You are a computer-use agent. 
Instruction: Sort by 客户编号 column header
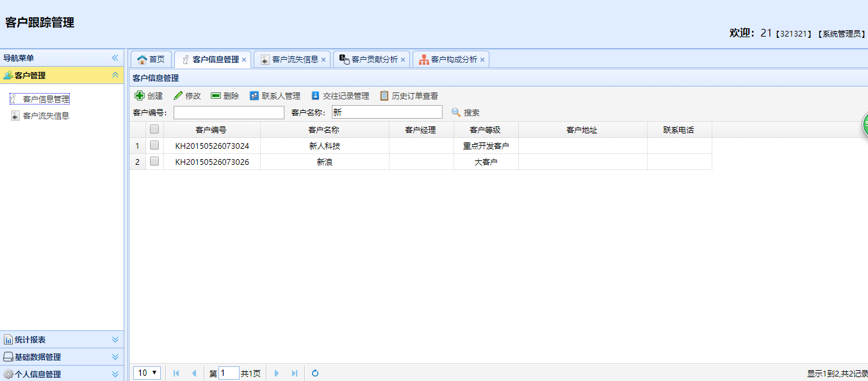click(x=211, y=130)
